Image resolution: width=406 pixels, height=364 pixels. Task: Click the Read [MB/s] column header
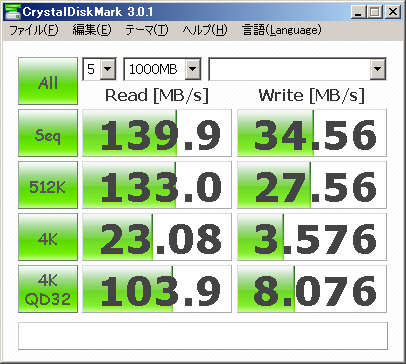point(157,96)
